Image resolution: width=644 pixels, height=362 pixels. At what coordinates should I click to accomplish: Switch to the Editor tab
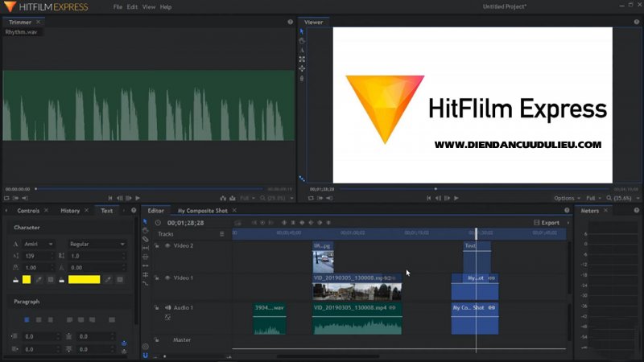pyautogui.click(x=155, y=211)
